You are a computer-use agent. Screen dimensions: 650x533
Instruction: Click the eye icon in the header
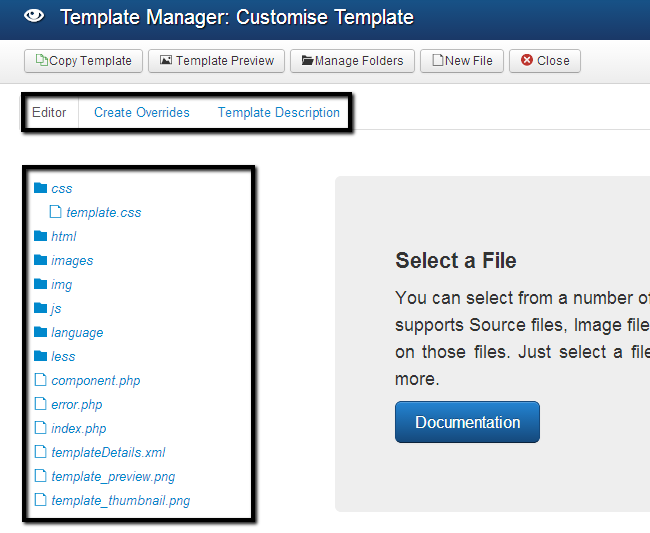click(34, 17)
